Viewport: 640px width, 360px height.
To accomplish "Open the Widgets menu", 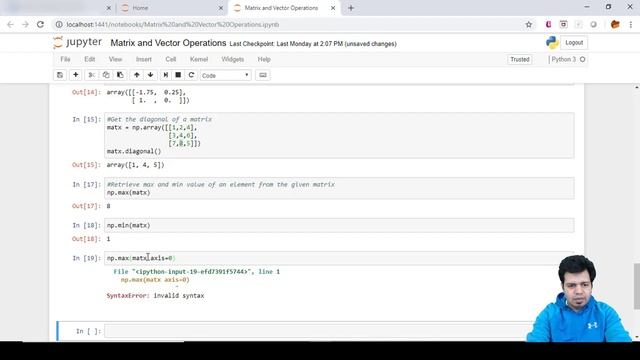I will coord(233,59).
